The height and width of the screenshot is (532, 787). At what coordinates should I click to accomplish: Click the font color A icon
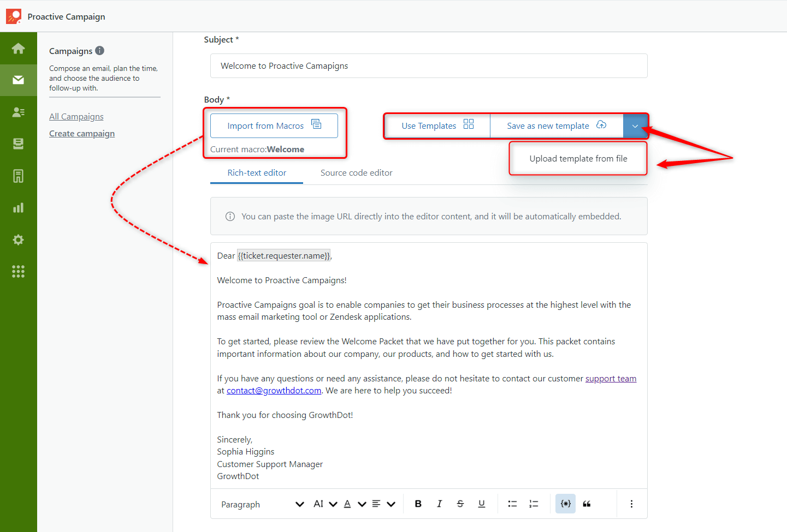[347, 504]
